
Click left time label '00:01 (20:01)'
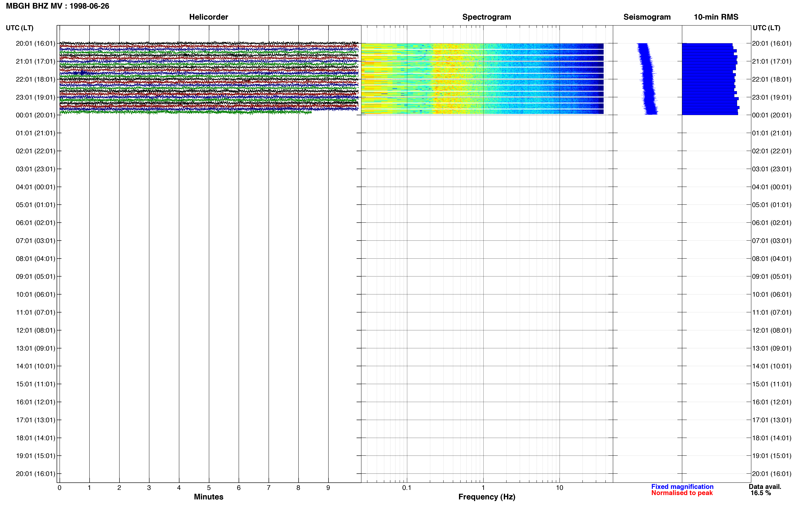pyautogui.click(x=36, y=115)
